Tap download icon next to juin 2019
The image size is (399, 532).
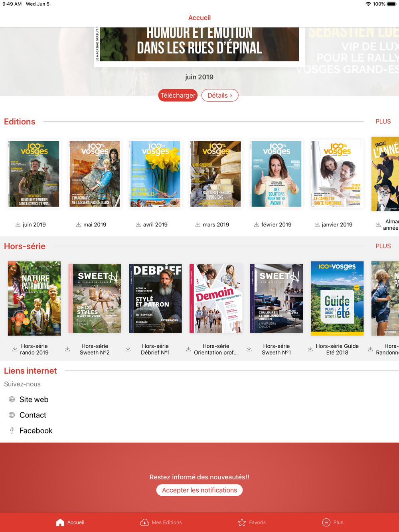click(18, 225)
